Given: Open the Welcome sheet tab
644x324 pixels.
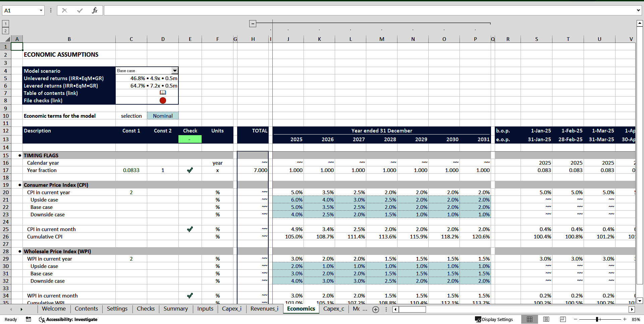Looking at the screenshot, I should [x=54, y=309].
